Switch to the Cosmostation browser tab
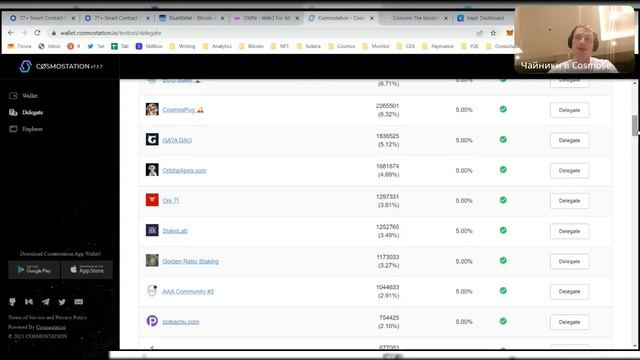Viewport: 640px width, 360px height. (341, 18)
